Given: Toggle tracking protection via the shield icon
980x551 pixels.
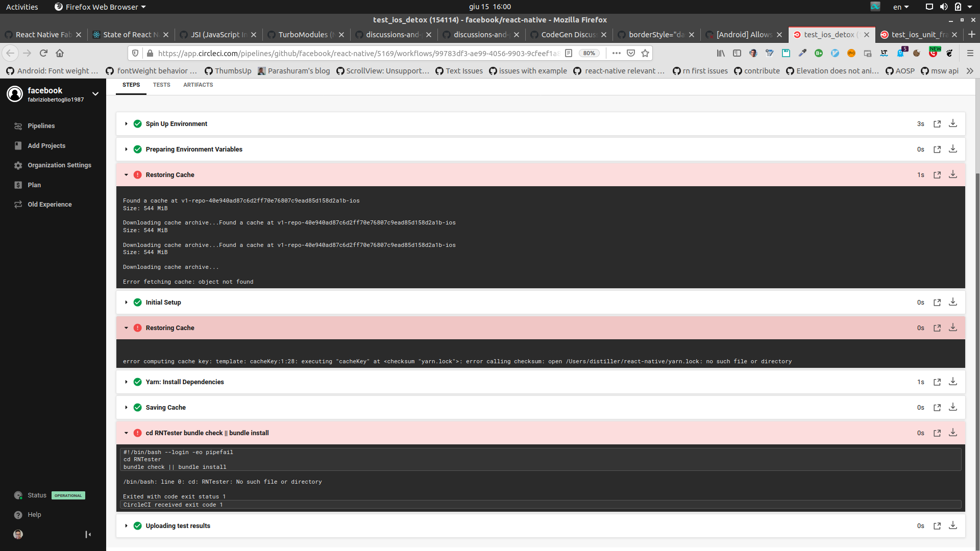Looking at the screenshot, I should pyautogui.click(x=134, y=53).
